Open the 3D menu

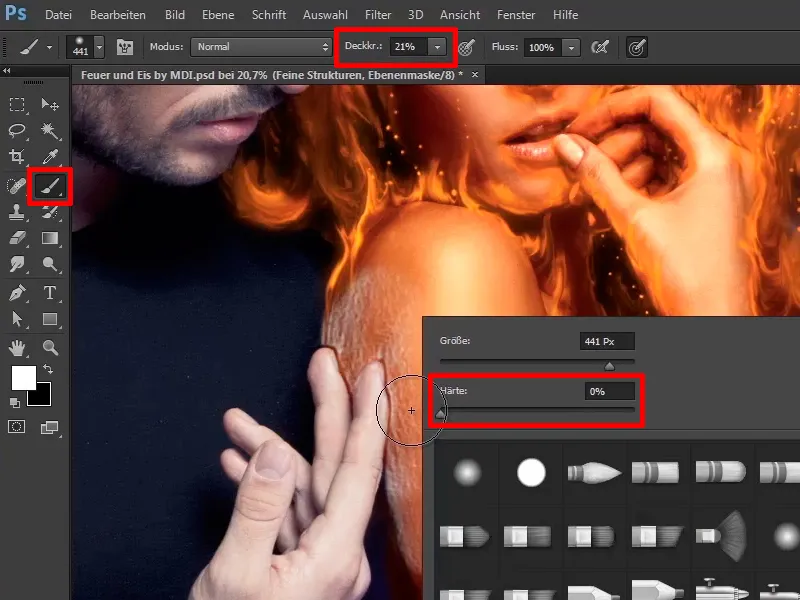(x=415, y=15)
